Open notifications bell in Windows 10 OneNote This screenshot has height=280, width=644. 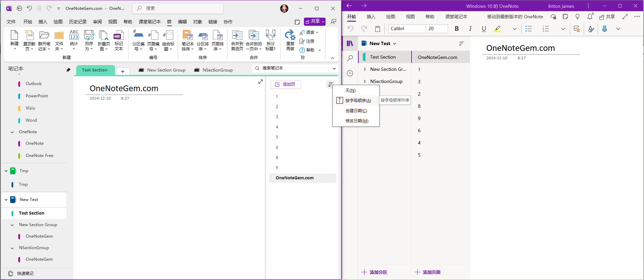590,17
